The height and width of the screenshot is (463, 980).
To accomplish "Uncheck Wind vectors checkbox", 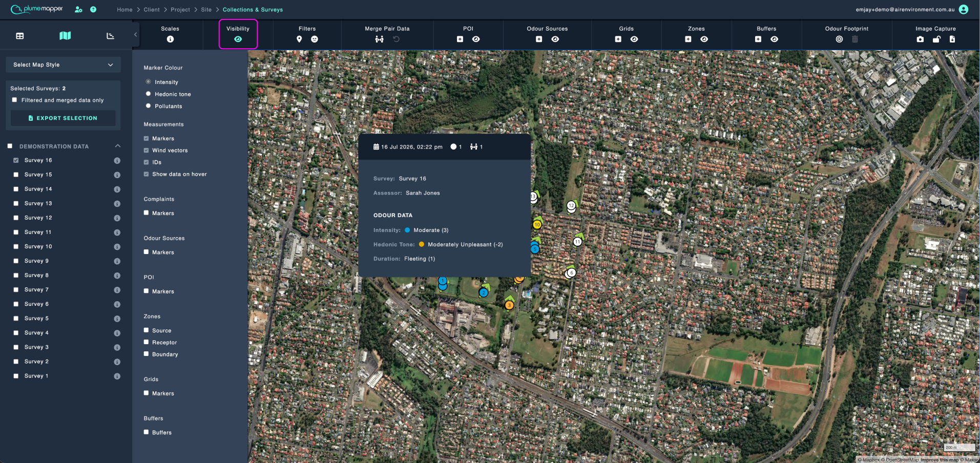I will tap(147, 151).
